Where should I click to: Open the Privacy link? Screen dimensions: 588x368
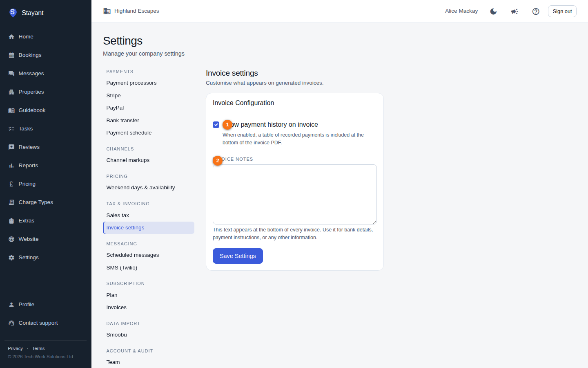click(15, 348)
